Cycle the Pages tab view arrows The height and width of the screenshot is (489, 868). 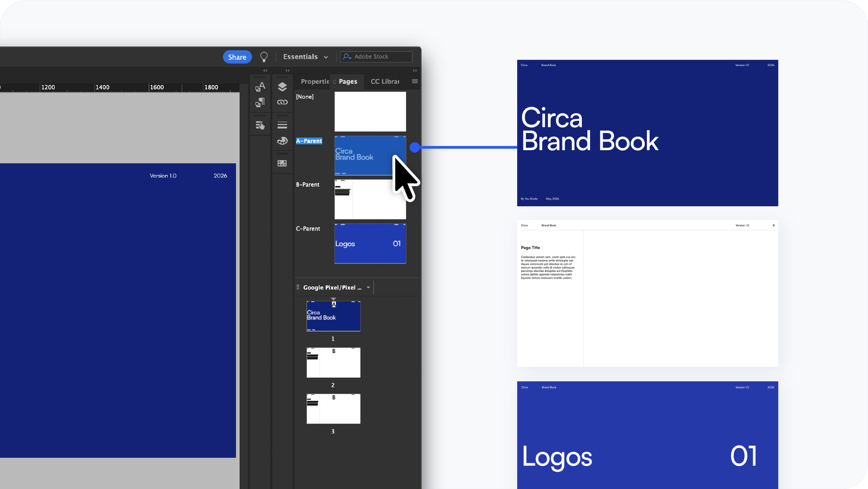[x=335, y=82]
